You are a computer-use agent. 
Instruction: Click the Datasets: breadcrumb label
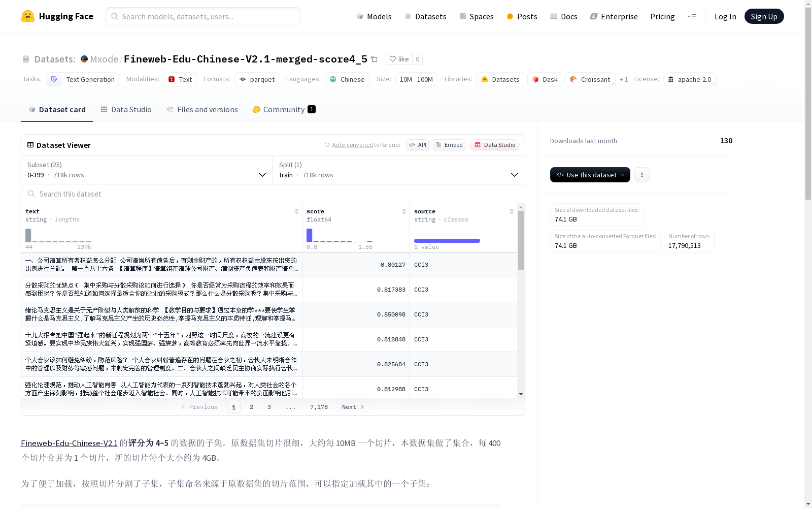[x=55, y=59]
